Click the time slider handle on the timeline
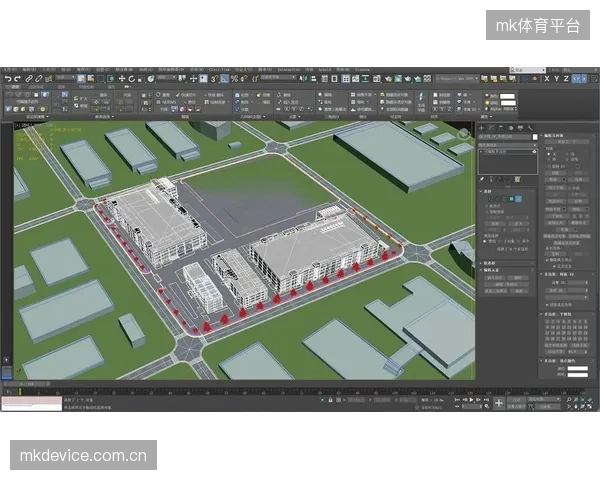600x480 pixels. click(27, 384)
